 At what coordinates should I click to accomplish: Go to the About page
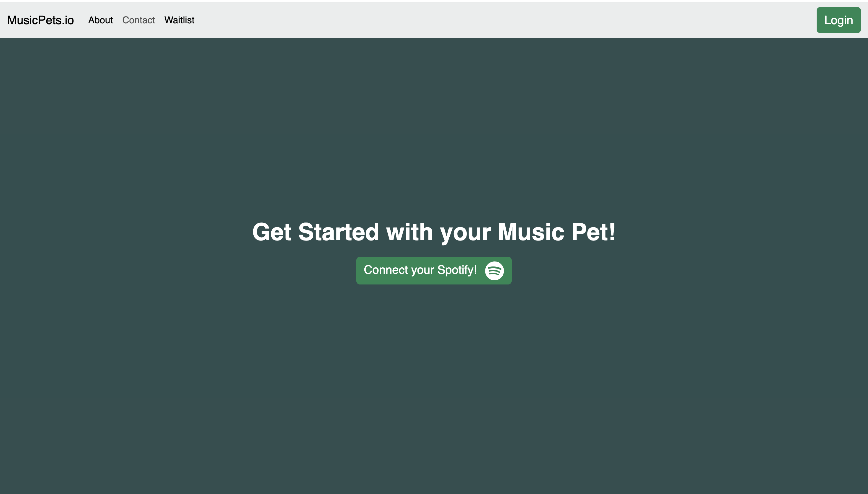(x=100, y=20)
